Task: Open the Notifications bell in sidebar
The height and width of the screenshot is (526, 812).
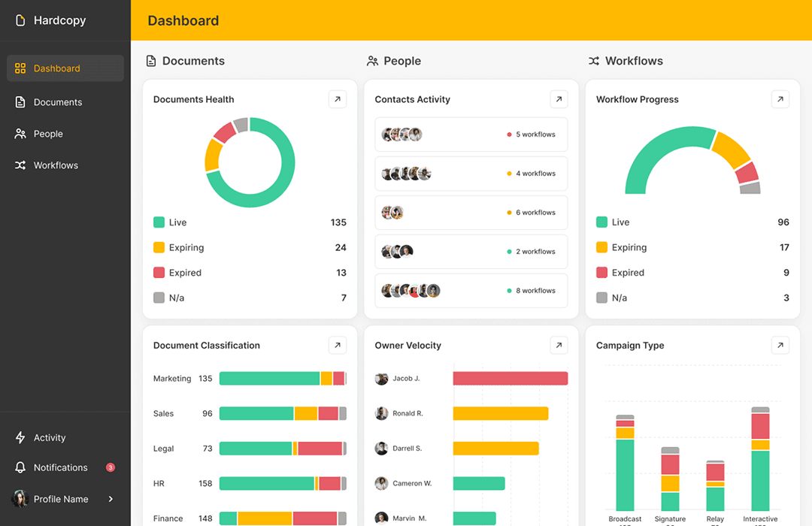Action: pyautogui.click(x=20, y=467)
